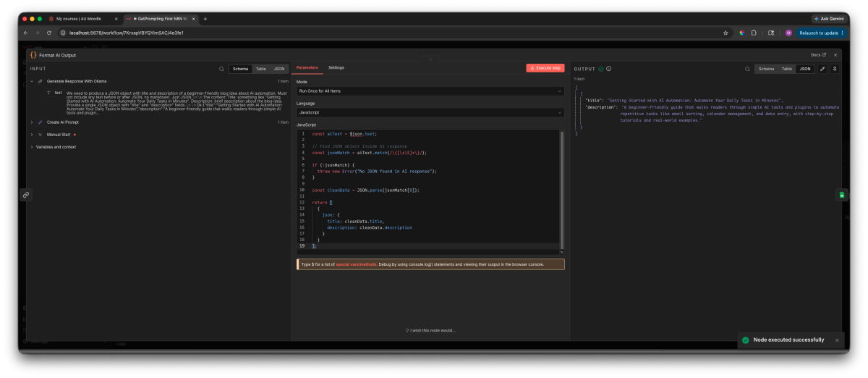Screen dimensions: 868x378
Task: Click Ask Gemini button
Action: point(829,19)
